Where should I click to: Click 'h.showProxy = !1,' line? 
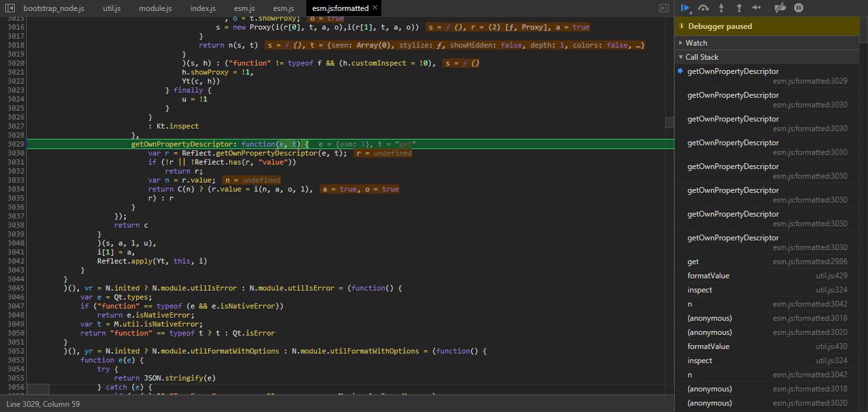tap(218, 72)
